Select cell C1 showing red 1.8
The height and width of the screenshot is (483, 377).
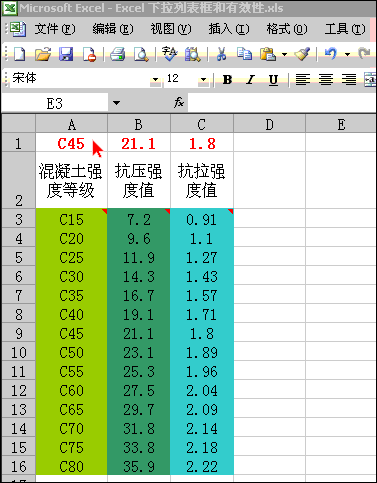click(202, 143)
